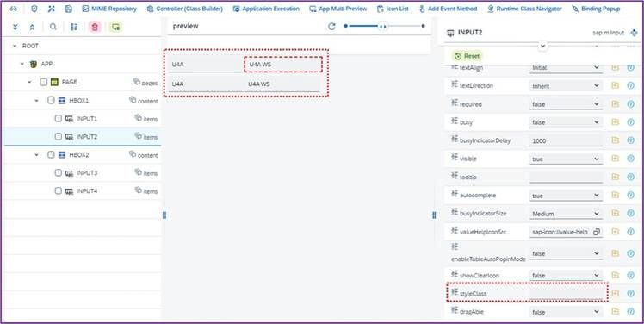The image size is (644, 324).
Task: Click copy icon in valueHelpIconSrc field
Action: click(597, 232)
